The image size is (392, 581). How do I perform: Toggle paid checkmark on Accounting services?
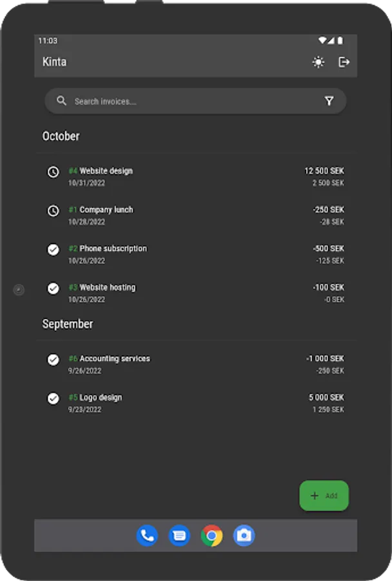click(x=54, y=360)
